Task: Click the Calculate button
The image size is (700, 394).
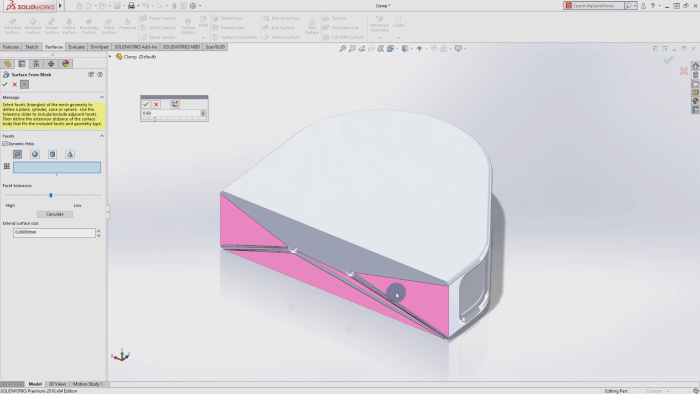Action: tap(54, 214)
